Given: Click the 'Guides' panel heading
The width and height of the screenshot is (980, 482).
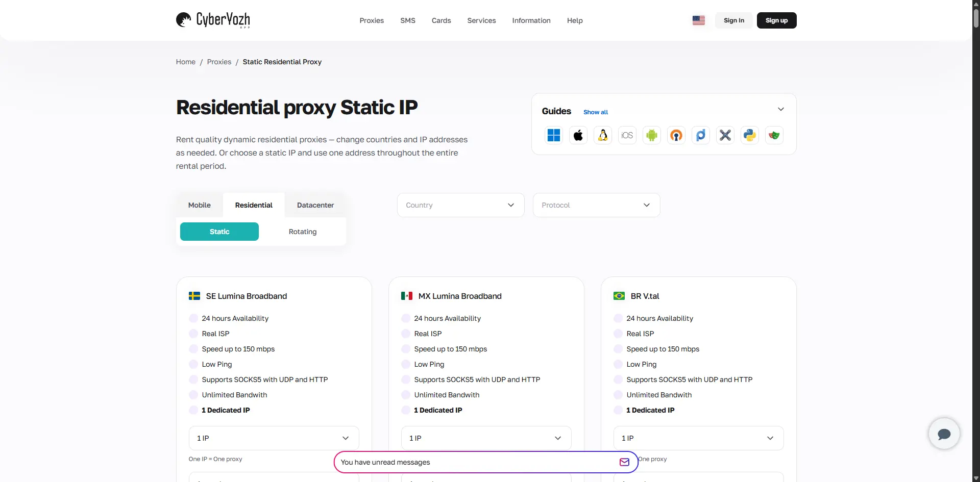Looking at the screenshot, I should pos(556,111).
